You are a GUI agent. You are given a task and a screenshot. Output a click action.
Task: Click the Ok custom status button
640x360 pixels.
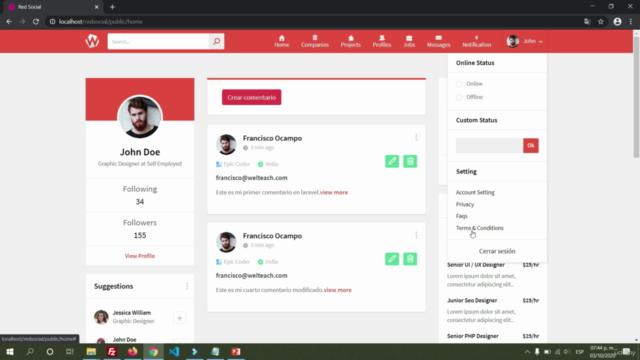531,145
